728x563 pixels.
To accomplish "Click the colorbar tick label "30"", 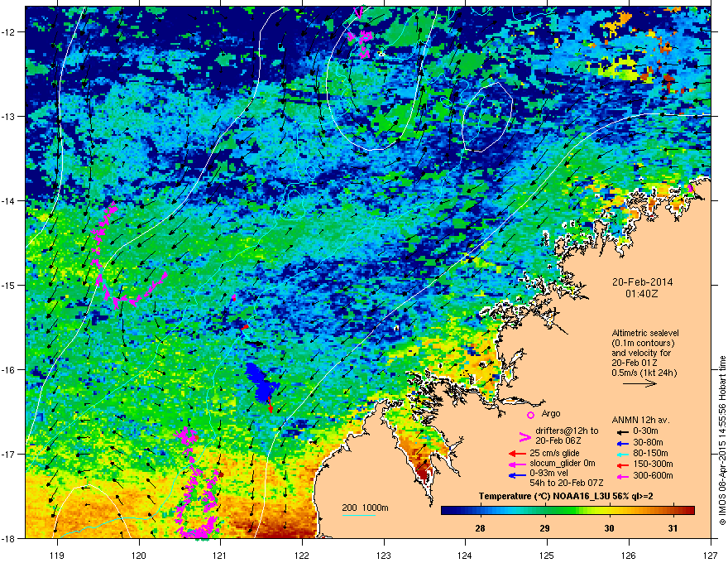I will click(609, 528).
